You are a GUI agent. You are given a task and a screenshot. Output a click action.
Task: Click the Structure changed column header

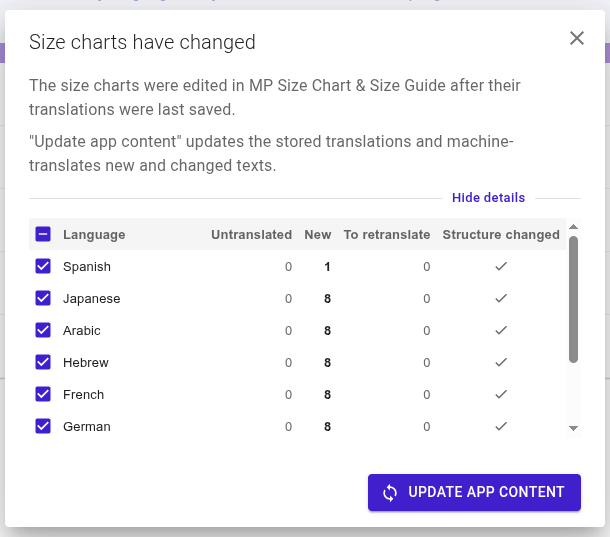coord(501,235)
